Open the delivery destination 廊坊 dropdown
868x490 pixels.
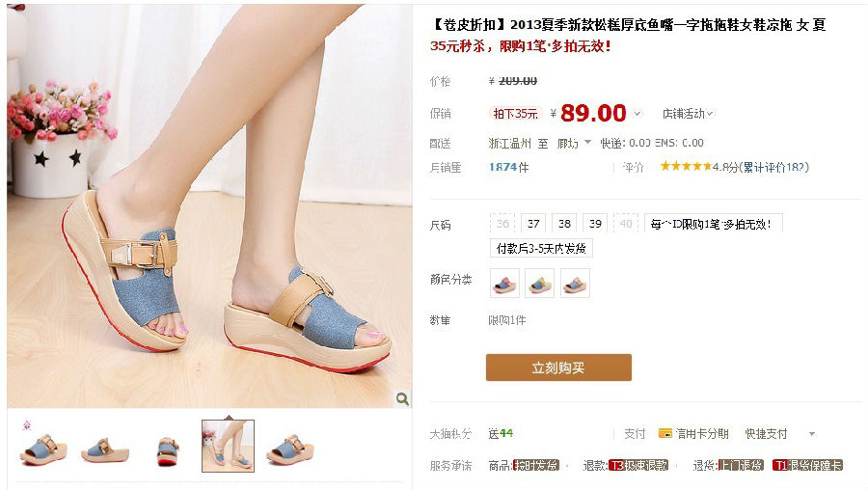(574, 143)
